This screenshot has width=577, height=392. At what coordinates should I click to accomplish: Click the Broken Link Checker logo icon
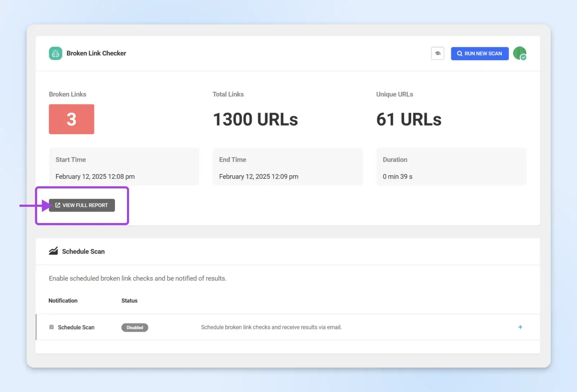click(56, 53)
